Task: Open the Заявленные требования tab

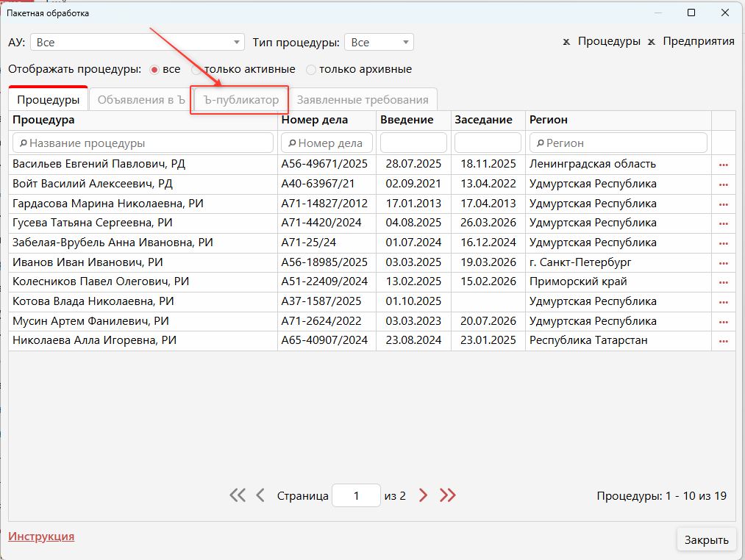Action: coord(363,100)
